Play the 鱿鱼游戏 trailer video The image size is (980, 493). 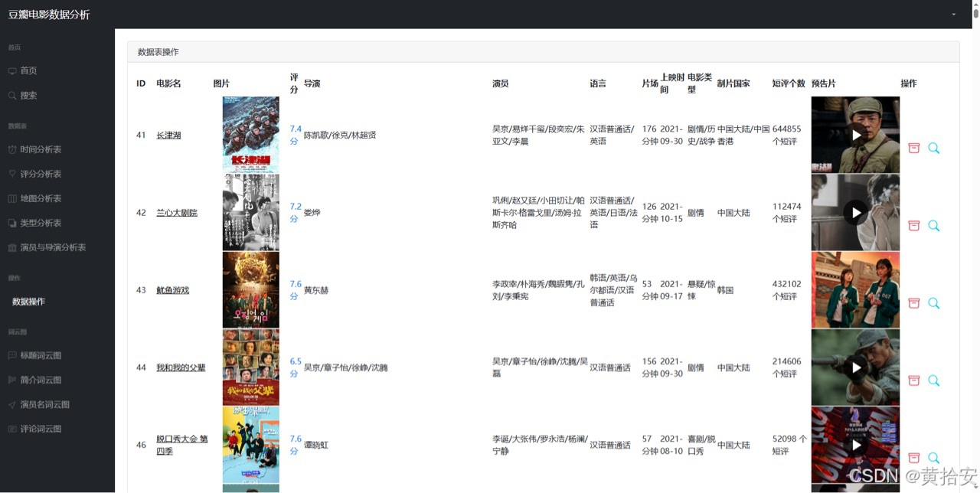[855, 289]
